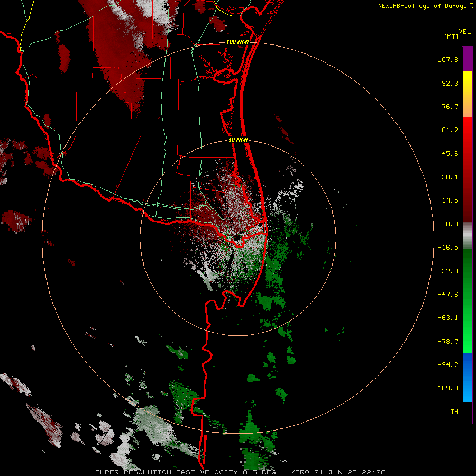The image size is (476, 476).
Task: Click the -16.5 legend value
Action: coord(448,248)
